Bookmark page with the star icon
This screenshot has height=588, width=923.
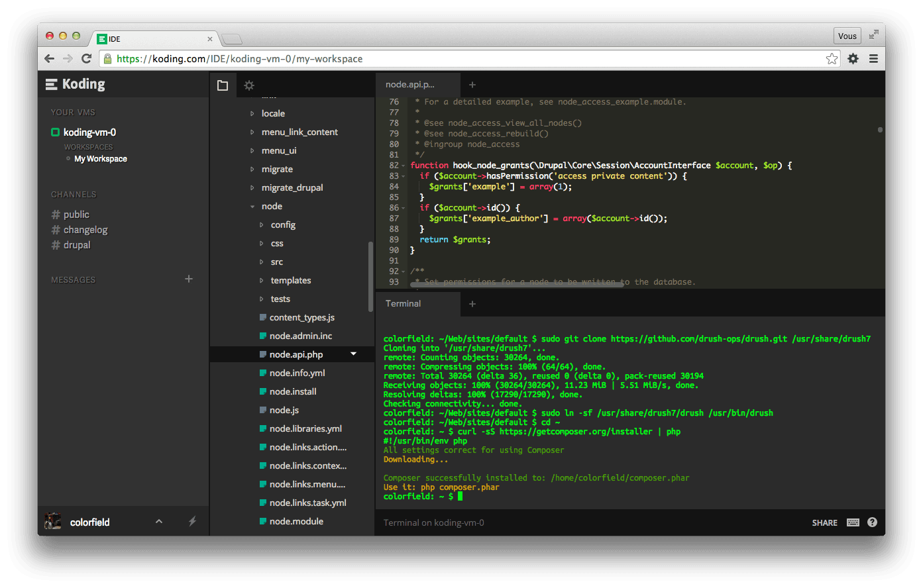pyautogui.click(x=832, y=59)
